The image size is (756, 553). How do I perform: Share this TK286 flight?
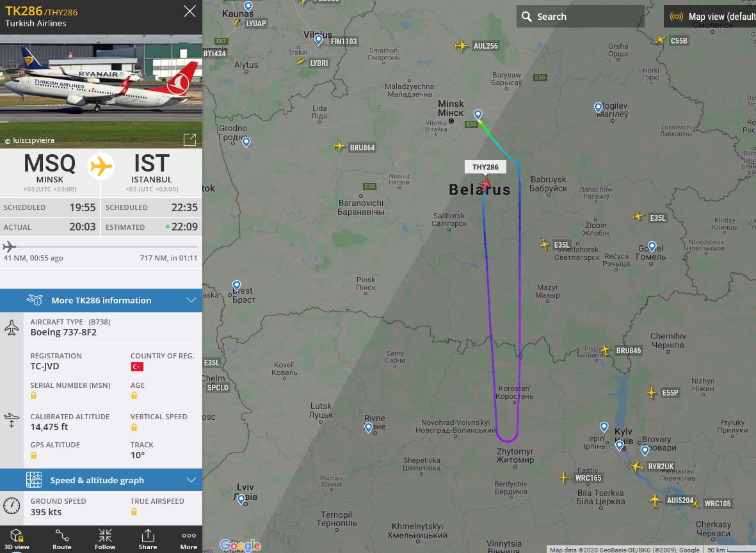tap(147, 539)
